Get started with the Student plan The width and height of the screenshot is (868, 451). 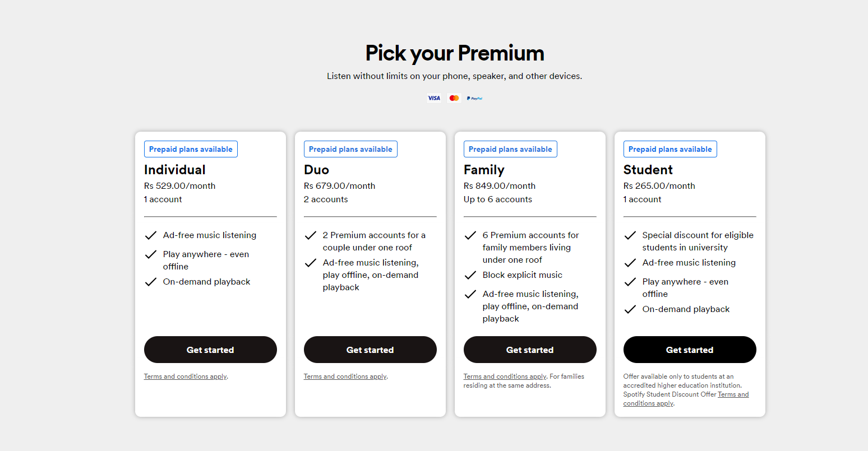(690, 350)
